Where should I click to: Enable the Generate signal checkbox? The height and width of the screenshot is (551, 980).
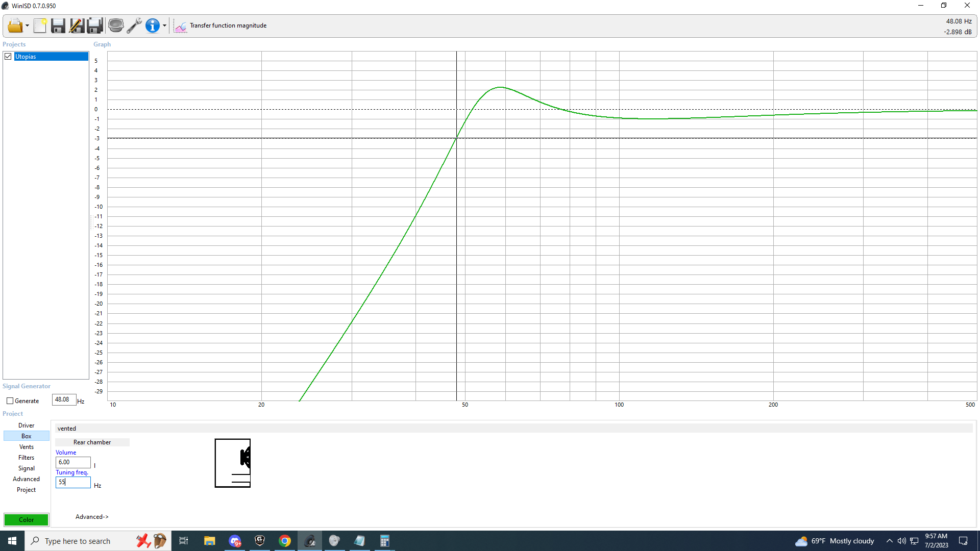point(10,401)
